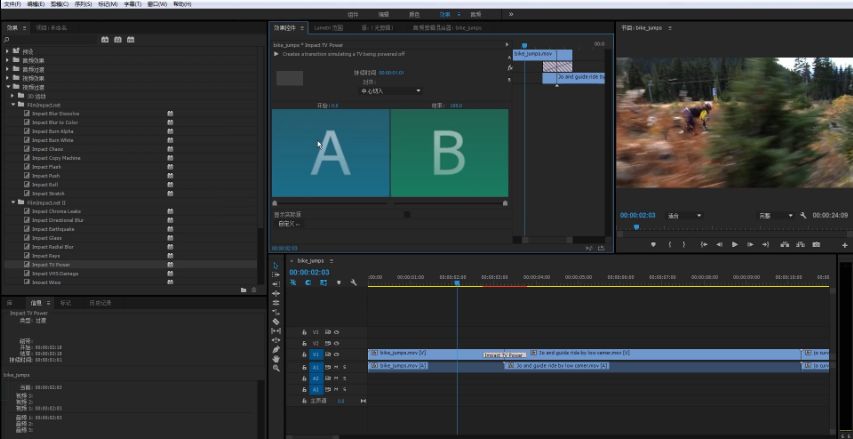Viewport: 853px width, 439px height.
Task: Select the Razor tool
Action: pos(276,321)
